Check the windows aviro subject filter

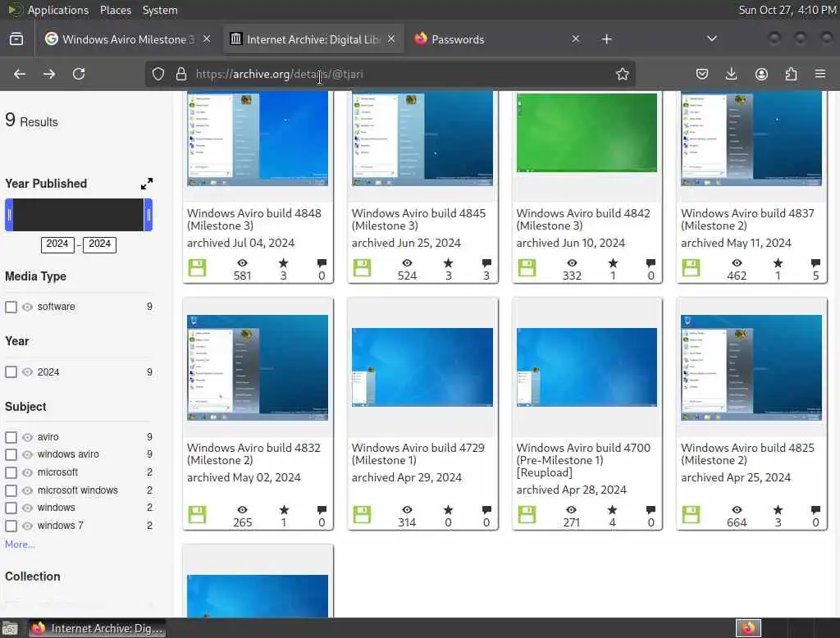tap(11, 454)
